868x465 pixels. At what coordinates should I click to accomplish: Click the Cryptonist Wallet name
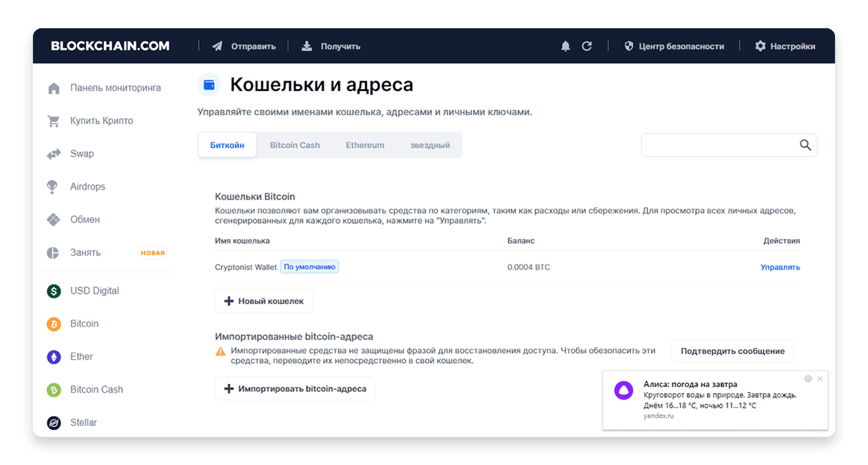(x=246, y=267)
